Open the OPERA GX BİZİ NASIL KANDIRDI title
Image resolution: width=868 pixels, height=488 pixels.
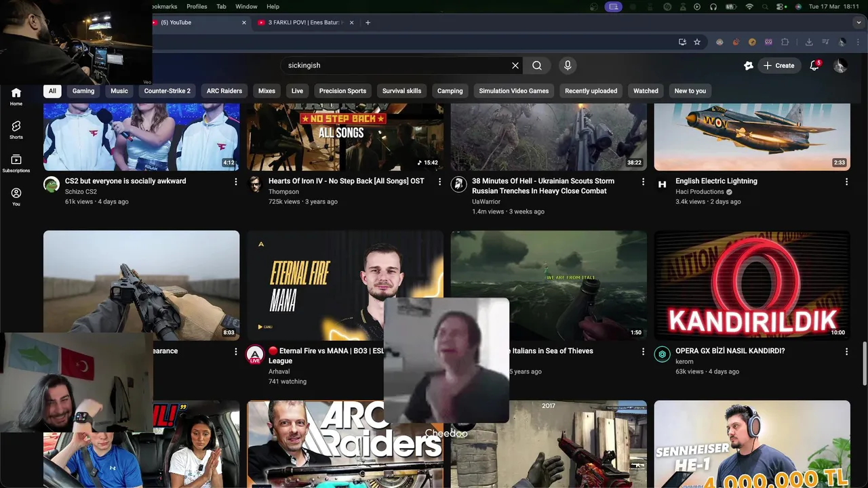tap(730, 351)
